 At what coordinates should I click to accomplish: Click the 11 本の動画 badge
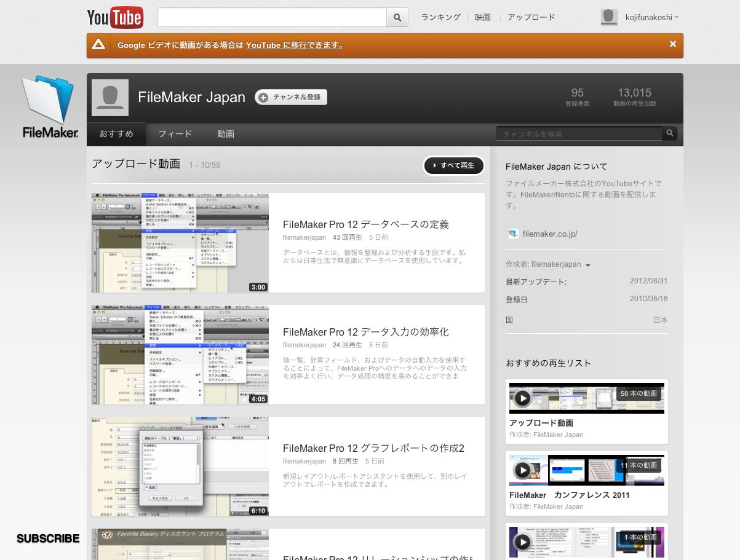pos(639,465)
